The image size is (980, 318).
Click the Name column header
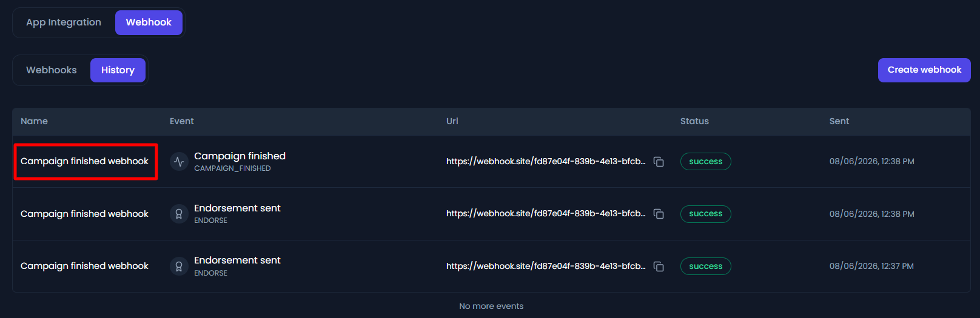pyautogui.click(x=34, y=121)
